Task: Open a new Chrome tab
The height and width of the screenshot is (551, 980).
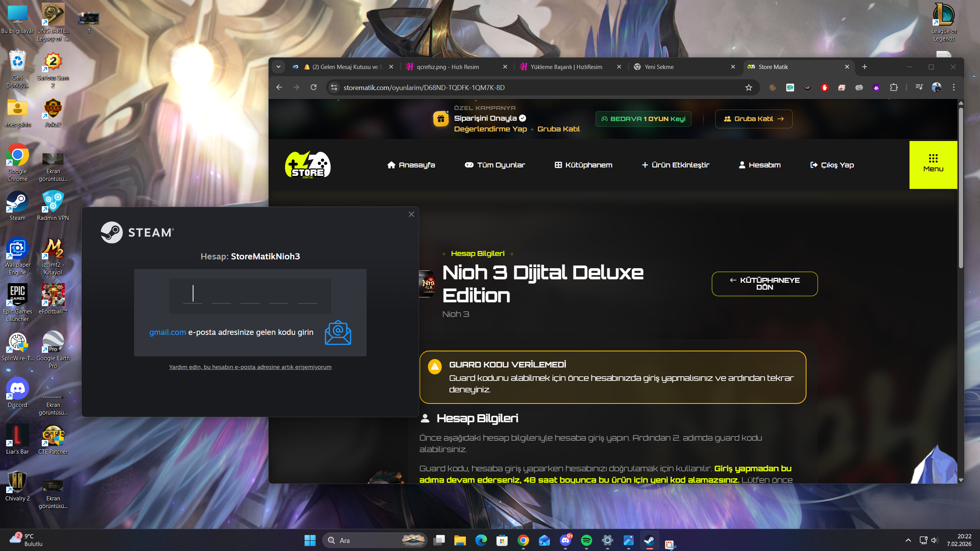Action: coord(864,67)
